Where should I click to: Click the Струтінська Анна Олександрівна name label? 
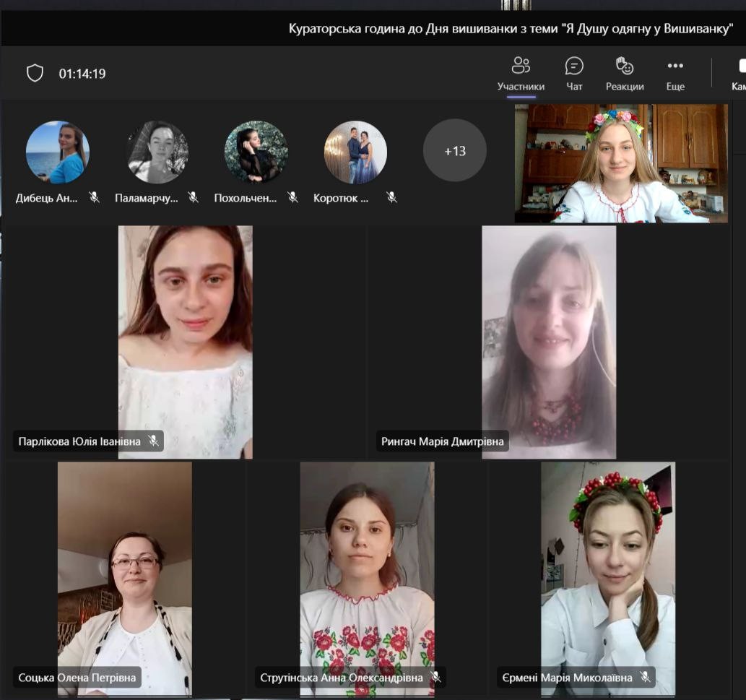[x=341, y=677]
